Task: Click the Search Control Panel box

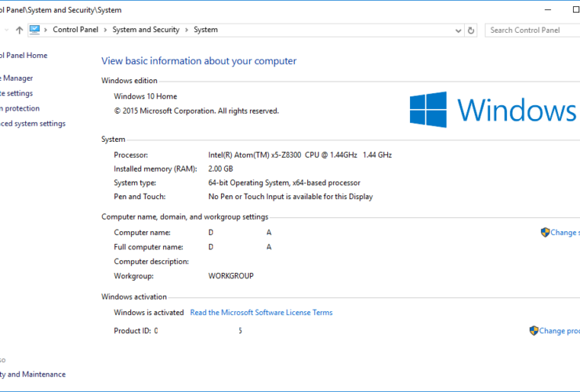Action: click(x=533, y=31)
